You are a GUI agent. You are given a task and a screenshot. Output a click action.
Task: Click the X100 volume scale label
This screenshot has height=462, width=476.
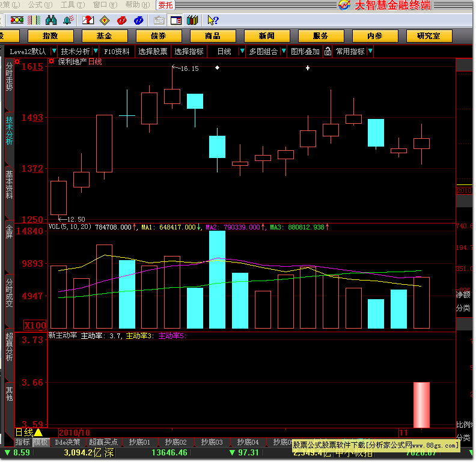coord(35,326)
